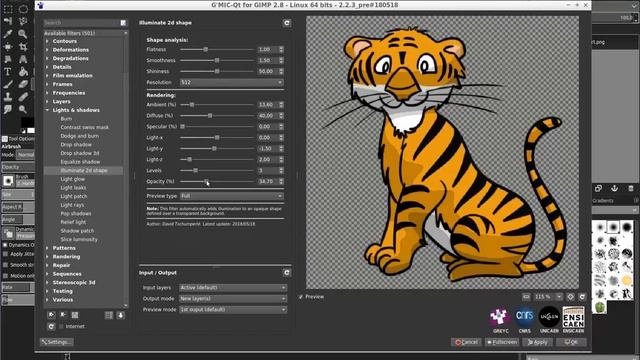Select the Crop tool in GIMP toolbox
Screen dimensions: 640x360
tap(23, 47)
